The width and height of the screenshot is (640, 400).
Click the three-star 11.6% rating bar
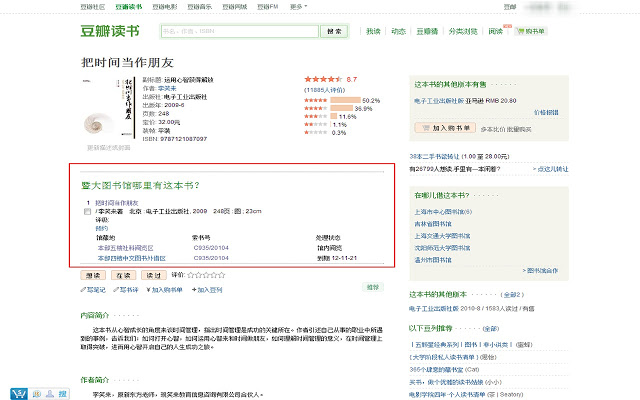334,116
